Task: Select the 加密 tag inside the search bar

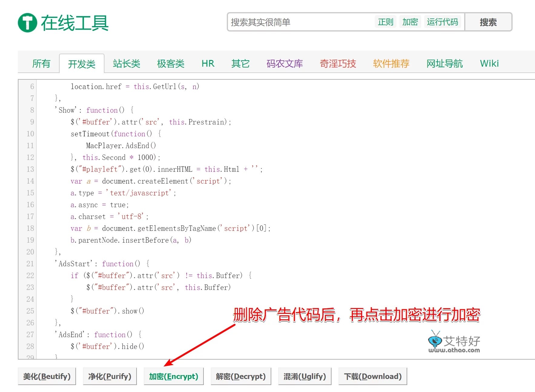Action: (x=410, y=22)
